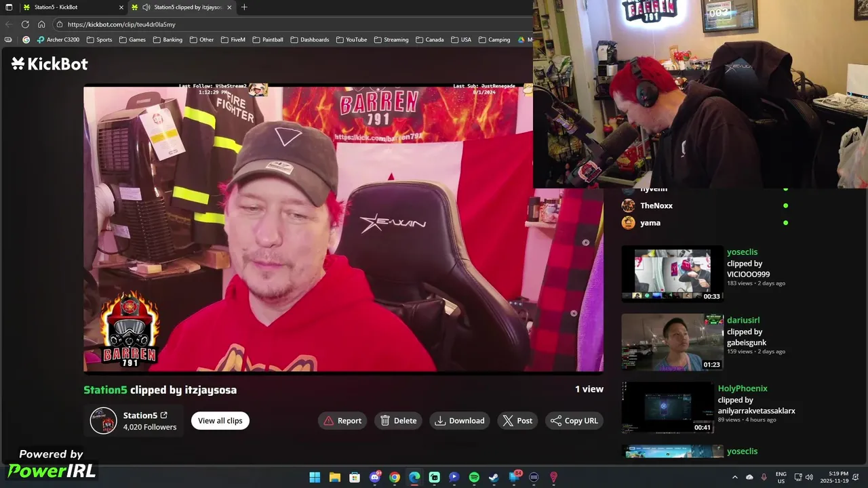The image size is (868, 488).
Task: Click the ENG US language indicator
Action: coord(781,477)
